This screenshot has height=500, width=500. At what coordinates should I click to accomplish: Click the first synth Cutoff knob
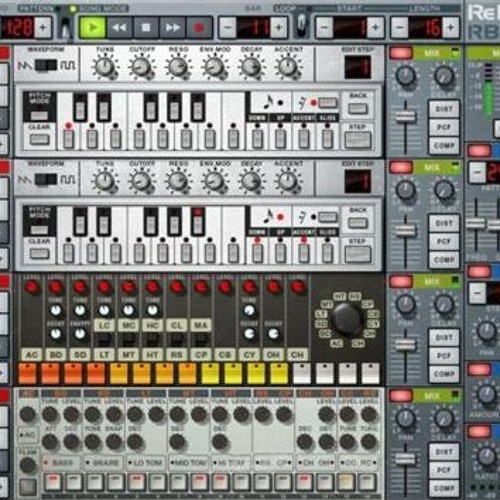click(141, 67)
